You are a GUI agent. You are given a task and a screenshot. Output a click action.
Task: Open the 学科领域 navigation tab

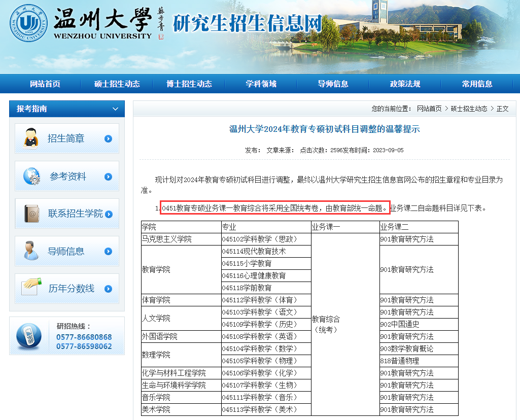tap(261, 84)
